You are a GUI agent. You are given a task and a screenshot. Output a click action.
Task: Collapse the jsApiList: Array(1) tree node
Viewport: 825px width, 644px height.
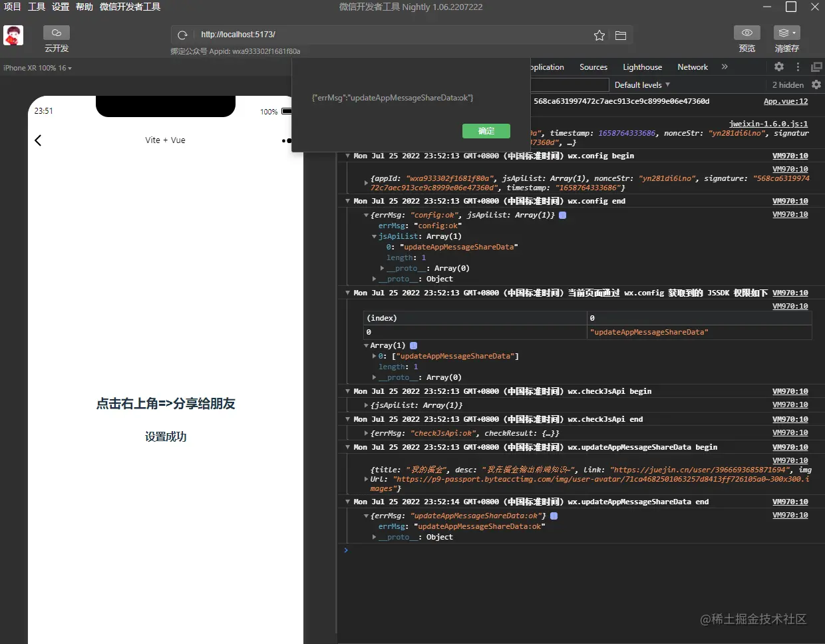(375, 236)
